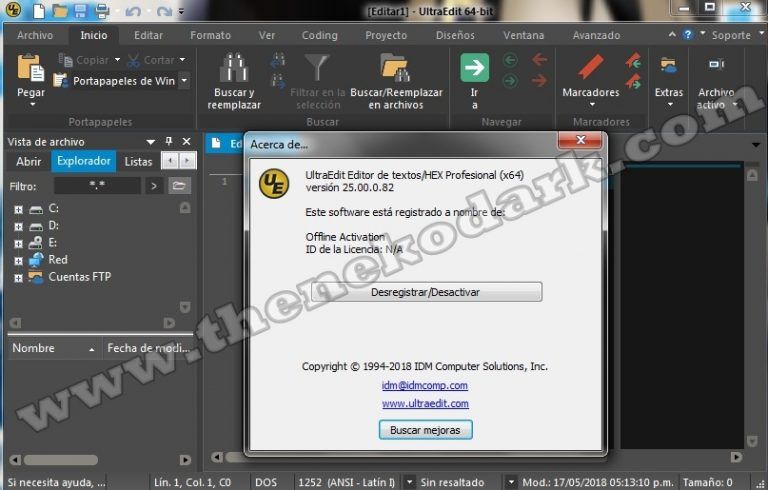The width and height of the screenshot is (768, 490).
Task: Click the green Ir arrow icon
Action: [474, 68]
